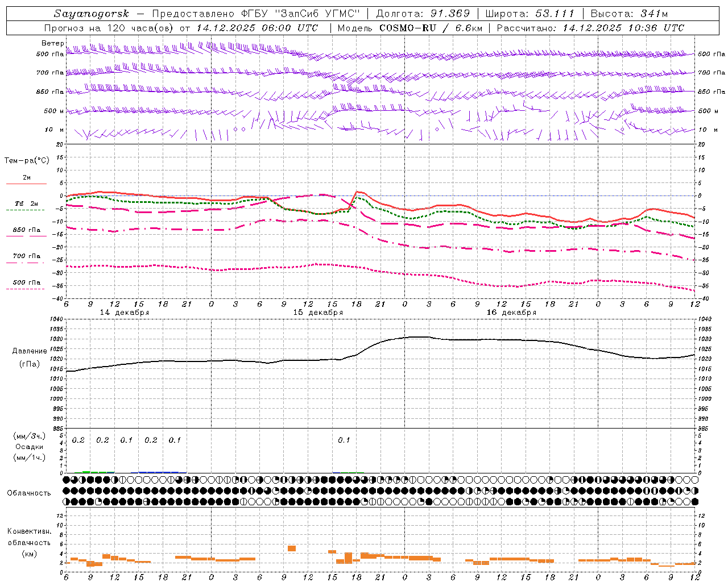Screen dimensions: 728x582
Task: Click the '14 декабря' date label
Action: pyautogui.click(x=125, y=313)
